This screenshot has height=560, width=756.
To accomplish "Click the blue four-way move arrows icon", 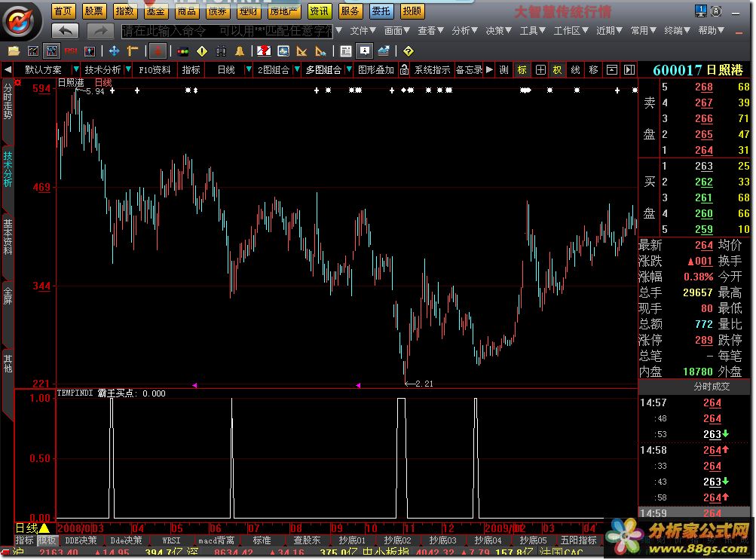I will (115, 50).
